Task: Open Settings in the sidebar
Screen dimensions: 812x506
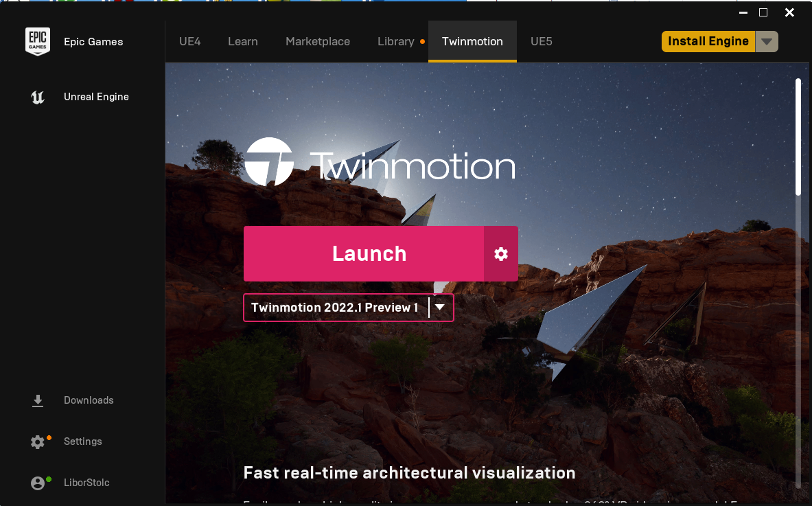Action: tap(83, 441)
